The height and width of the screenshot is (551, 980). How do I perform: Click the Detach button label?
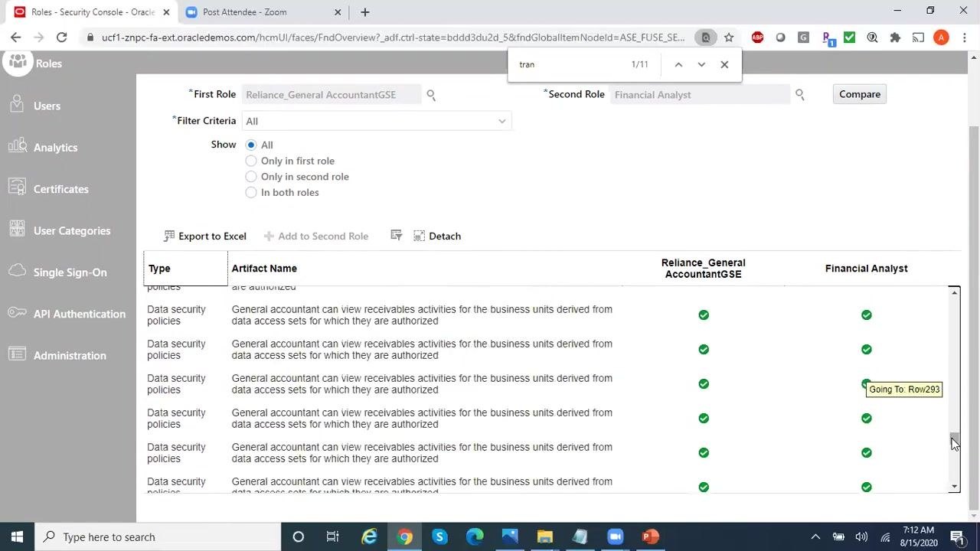(x=445, y=236)
